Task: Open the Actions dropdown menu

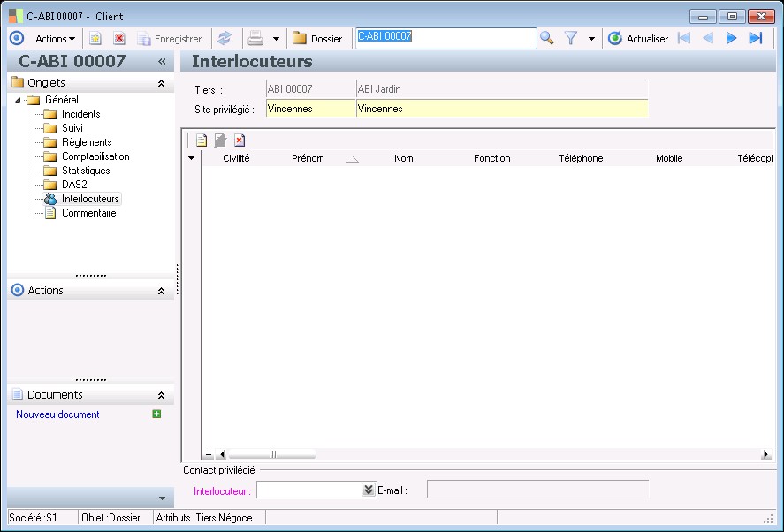Action: tap(55, 39)
